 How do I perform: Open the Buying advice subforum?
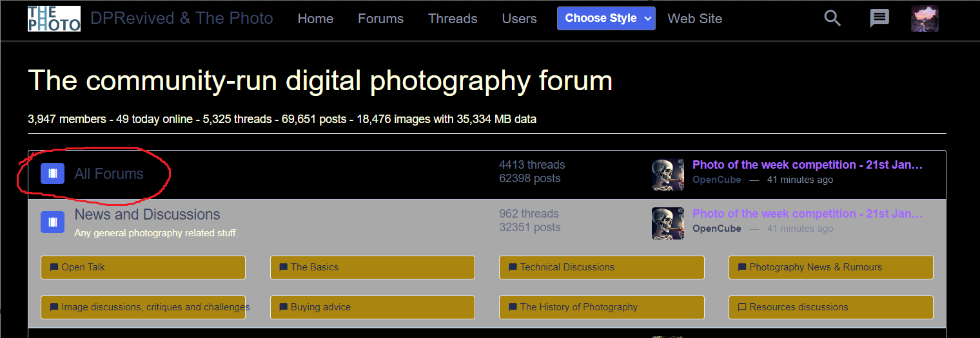click(372, 307)
